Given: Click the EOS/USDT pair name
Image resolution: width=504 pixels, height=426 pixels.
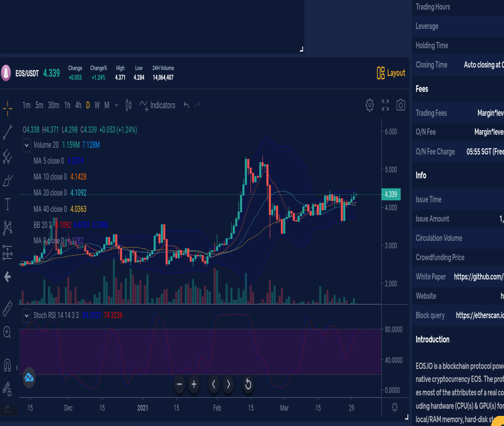Looking at the screenshot, I should coord(27,73).
